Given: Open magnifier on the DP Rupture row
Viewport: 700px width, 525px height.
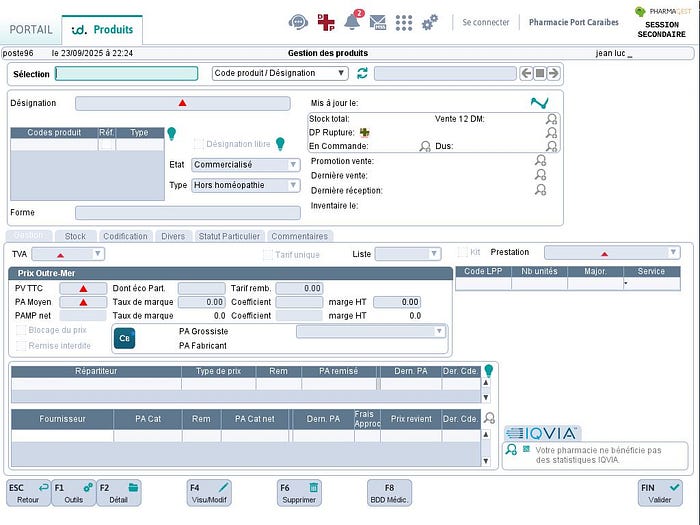Looking at the screenshot, I should [551, 133].
